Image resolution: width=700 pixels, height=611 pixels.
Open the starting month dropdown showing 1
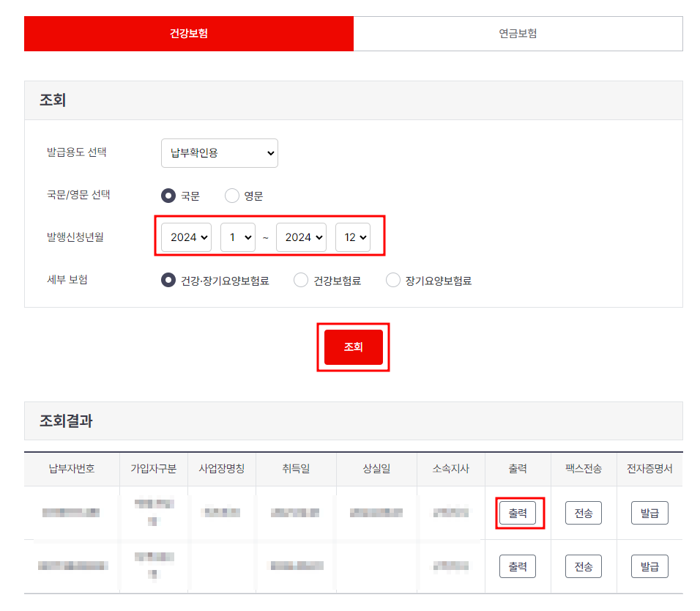coord(237,237)
